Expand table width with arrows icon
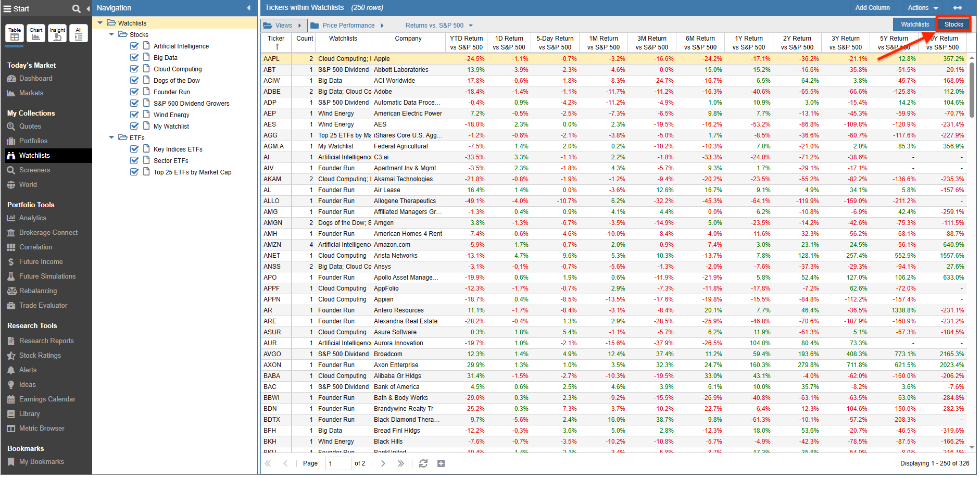980x478 pixels. pos(958,8)
